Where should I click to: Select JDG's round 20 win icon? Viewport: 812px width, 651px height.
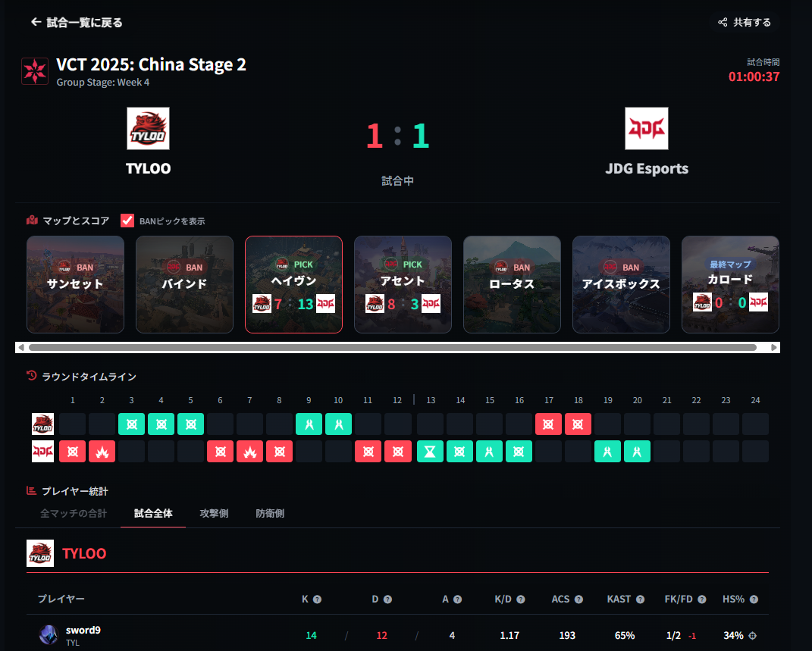[x=637, y=452]
